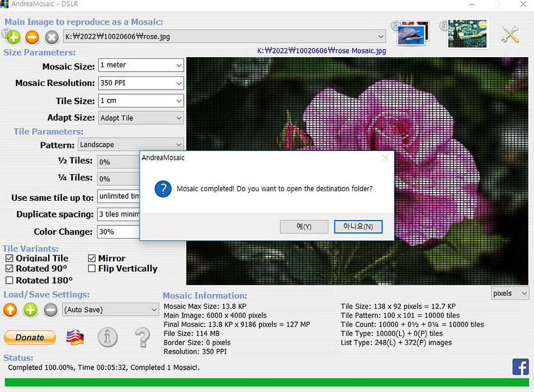The width and height of the screenshot is (534, 392).
Task: Click the ¼ Tiles percentage field
Action: [119, 179]
